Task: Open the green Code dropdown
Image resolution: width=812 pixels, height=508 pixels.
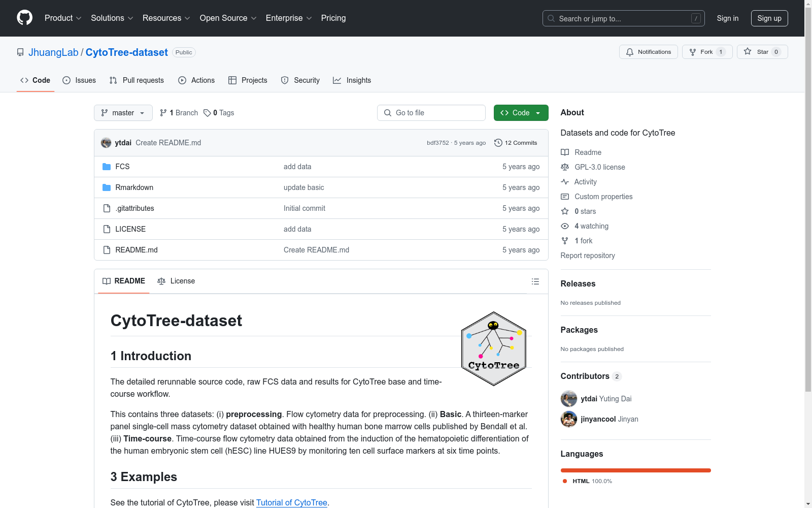Action: click(x=521, y=113)
